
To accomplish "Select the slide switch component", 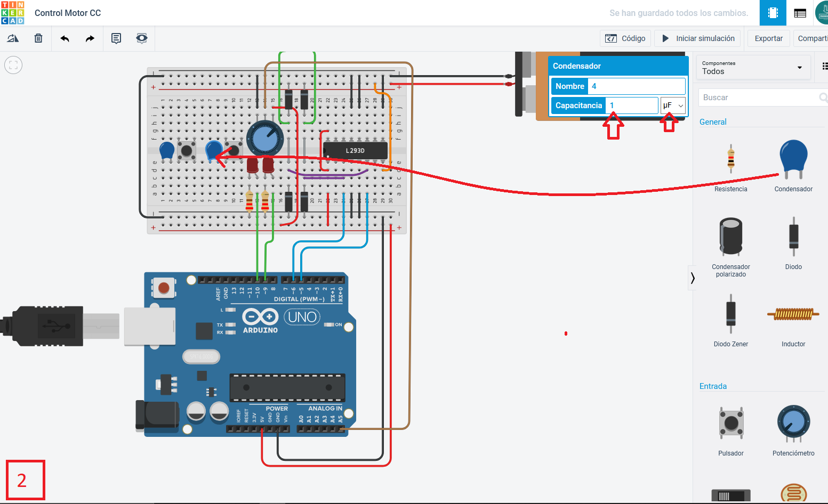I will pos(731,495).
